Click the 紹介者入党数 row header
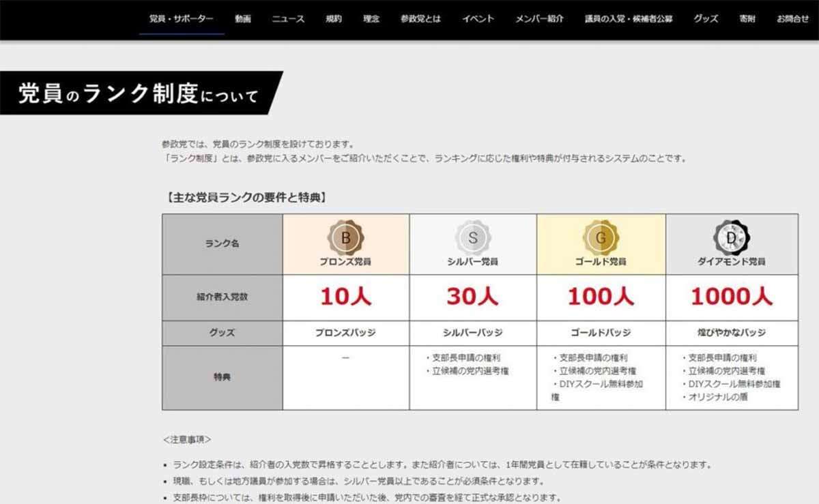 [222, 297]
